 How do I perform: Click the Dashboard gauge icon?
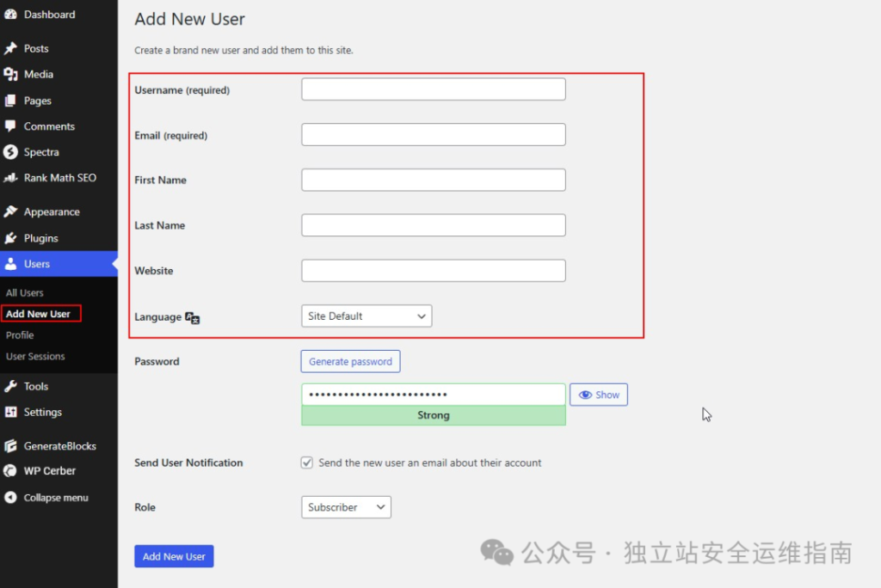tap(10, 15)
